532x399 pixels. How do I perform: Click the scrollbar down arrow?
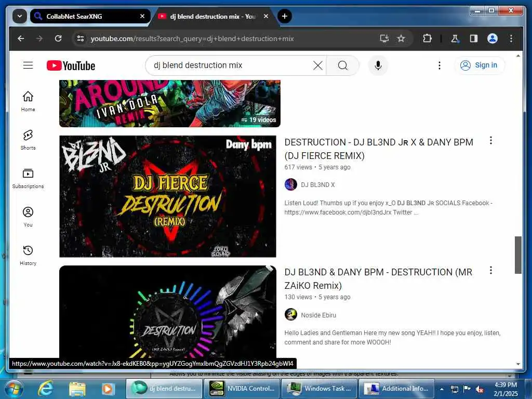[x=518, y=364]
